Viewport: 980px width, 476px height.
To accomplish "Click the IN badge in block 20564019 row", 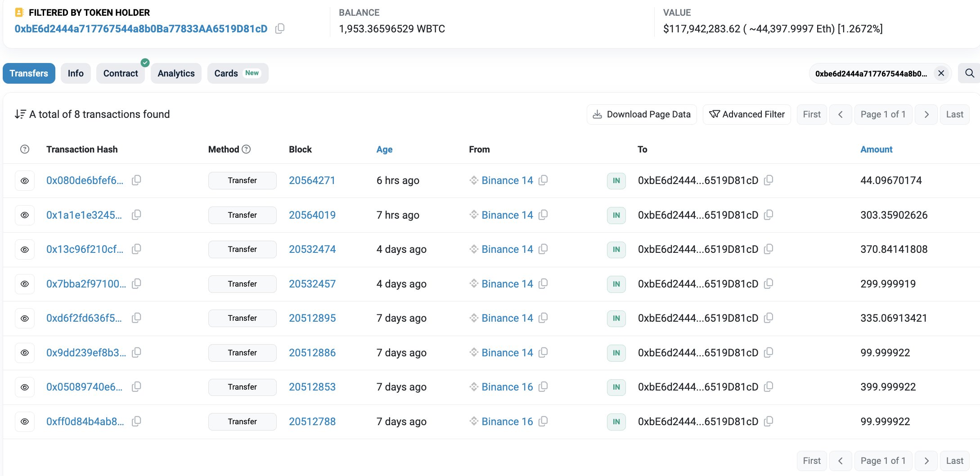I will 616,215.
